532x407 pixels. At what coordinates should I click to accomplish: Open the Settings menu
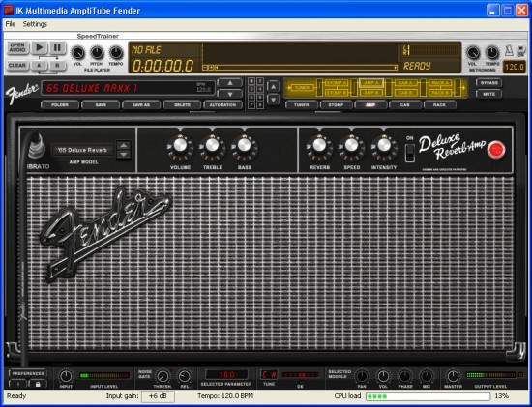click(35, 24)
